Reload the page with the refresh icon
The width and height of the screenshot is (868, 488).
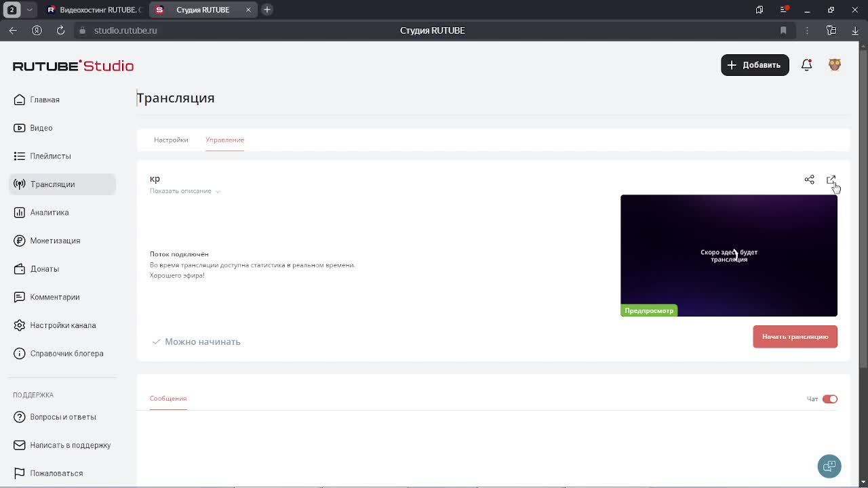pos(60,30)
